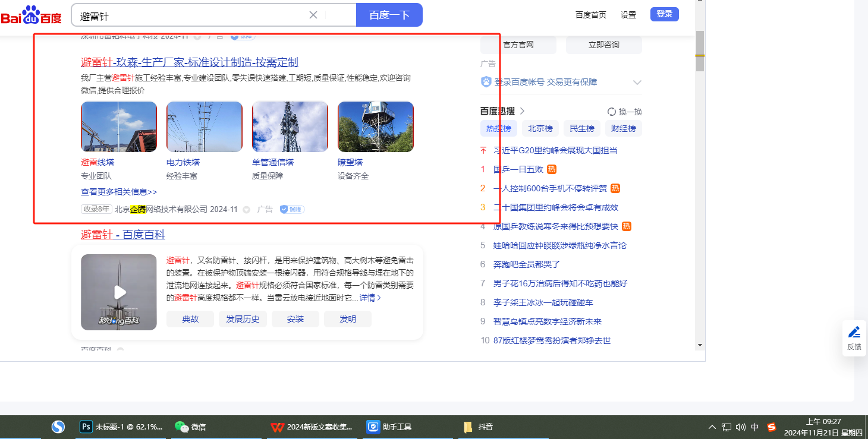Click the top-pinned arrow icon beside the G20 headline
The image size is (868, 439).
(483, 150)
